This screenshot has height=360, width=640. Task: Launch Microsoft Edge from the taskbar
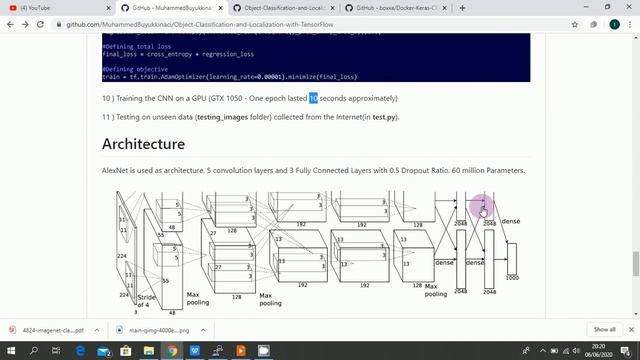(80, 351)
